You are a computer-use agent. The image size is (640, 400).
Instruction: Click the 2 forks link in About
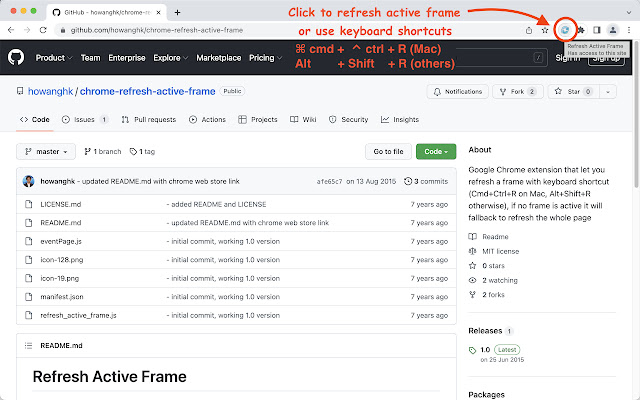tap(487, 295)
